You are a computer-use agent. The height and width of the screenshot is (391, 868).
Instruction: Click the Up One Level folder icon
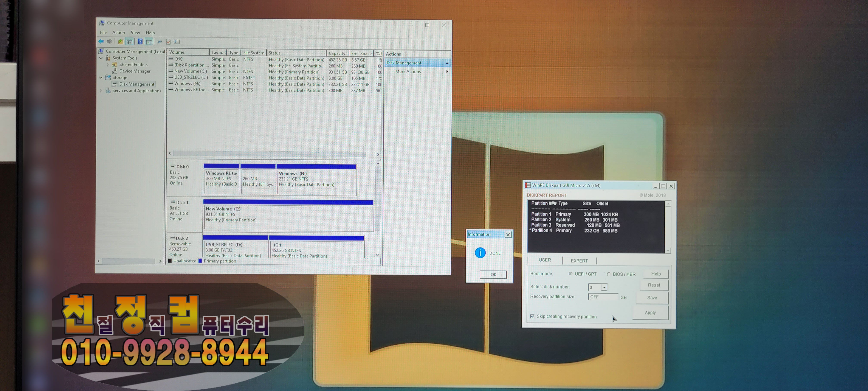tap(121, 42)
